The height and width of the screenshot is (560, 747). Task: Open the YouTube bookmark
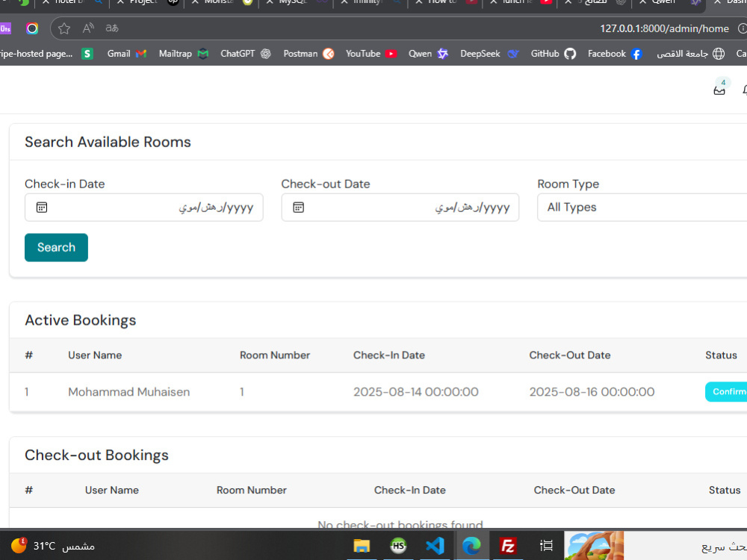click(x=371, y=54)
